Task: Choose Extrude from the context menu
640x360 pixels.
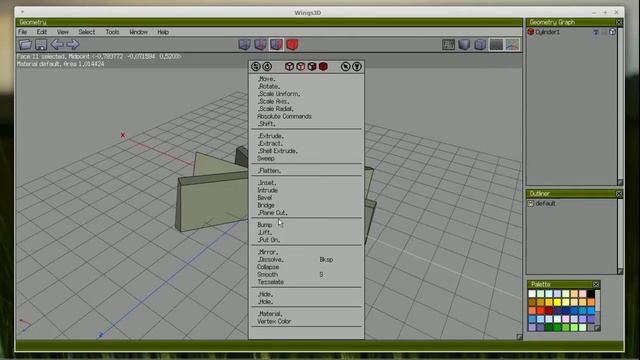Action: (271, 136)
